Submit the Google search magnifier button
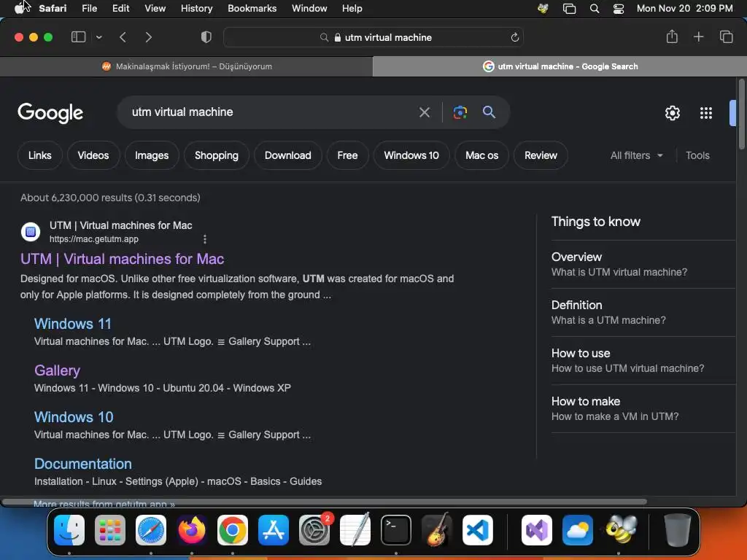747x560 pixels. pyautogui.click(x=489, y=112)
